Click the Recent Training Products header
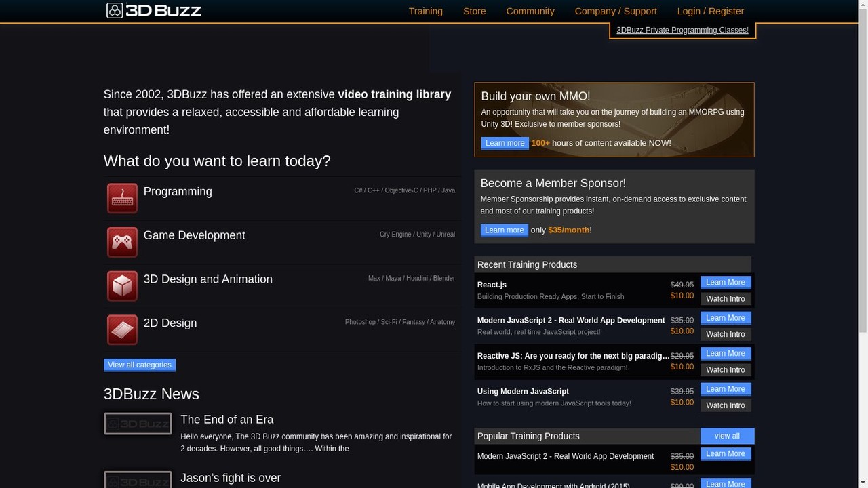The image size is (868, 488). (x=613, y=264)
